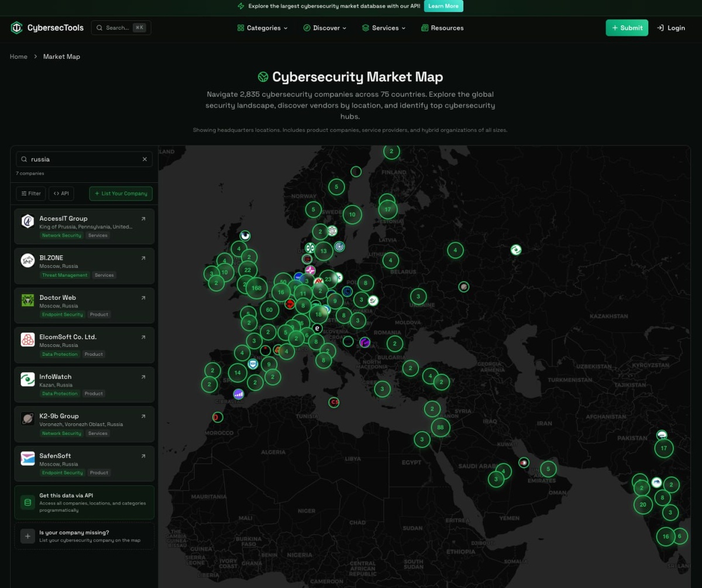The height and width of the screenshot is (588, 702).
Task: Click the Market Map breadcrumb
Action: coord(61,57)
